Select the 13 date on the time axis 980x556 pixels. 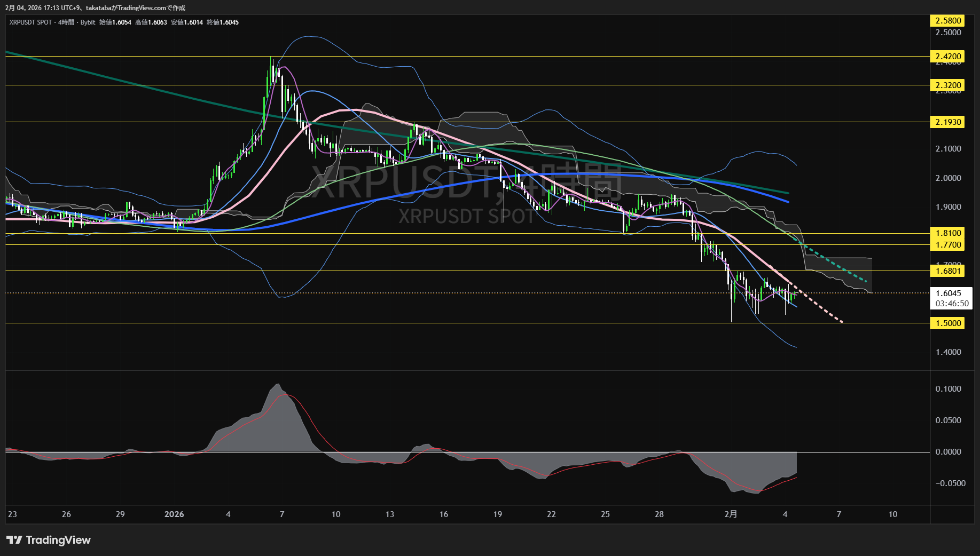390,514
